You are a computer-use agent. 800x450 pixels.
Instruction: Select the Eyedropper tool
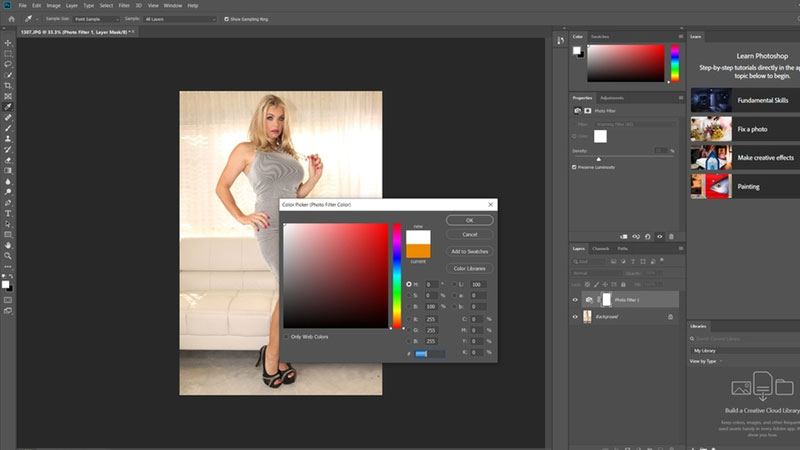click(x=8, y=107)
